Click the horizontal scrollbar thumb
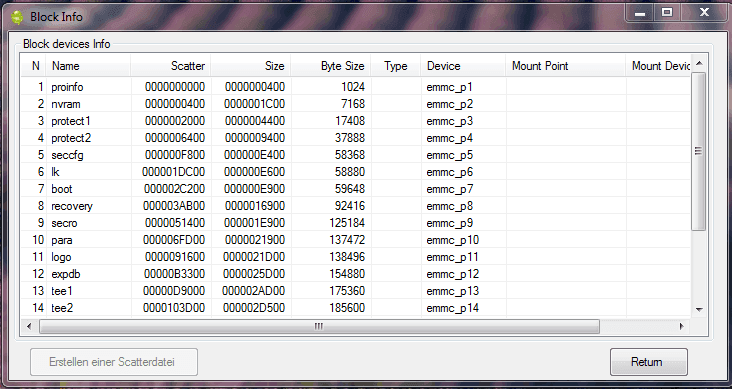732x389 pixels. pyautogui.click(x=319, y=326)
